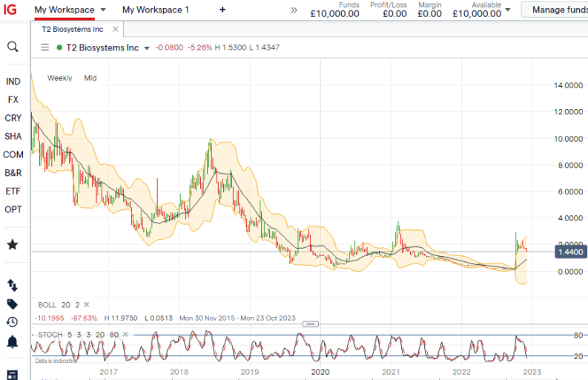Switch to My Workspace 1 tab
Image resolution: width=588 pixels, height=380 pixels.
tap(156, 10)
